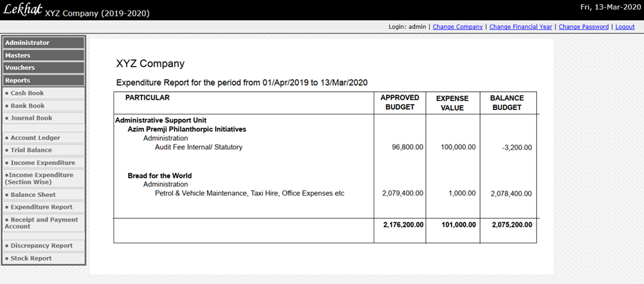Click the Expenditure Report period heading
This screenshot has width=644, height=284.
click(242, 83)
